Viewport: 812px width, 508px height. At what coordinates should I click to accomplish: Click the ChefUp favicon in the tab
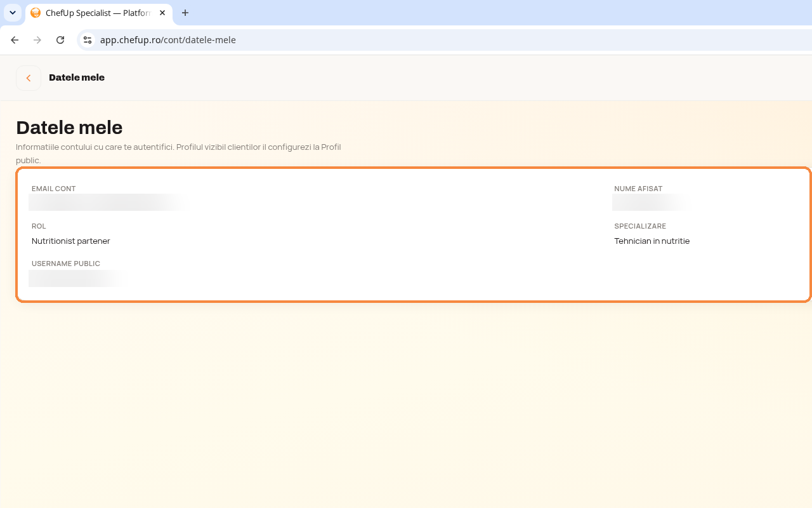[x=36, y=13]
